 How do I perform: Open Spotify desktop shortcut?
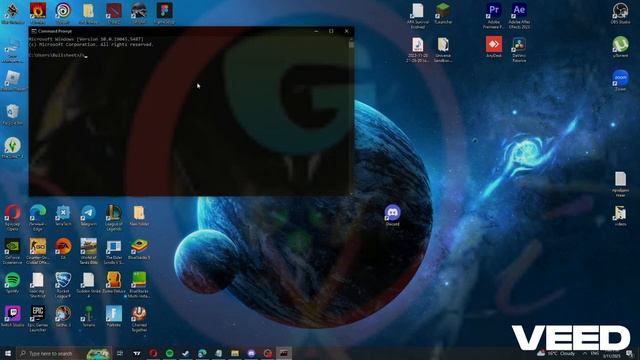coord(13,282)
